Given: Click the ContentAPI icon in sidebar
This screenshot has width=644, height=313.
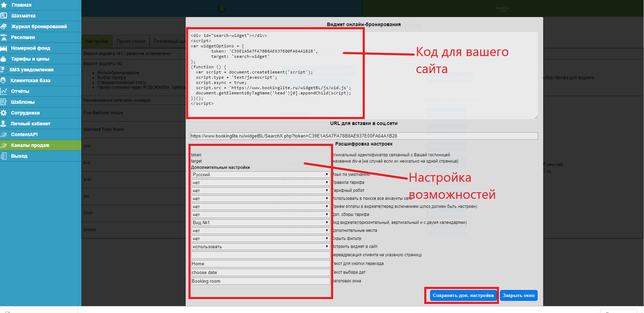Looking at the screenshot, I should (4, 134).
